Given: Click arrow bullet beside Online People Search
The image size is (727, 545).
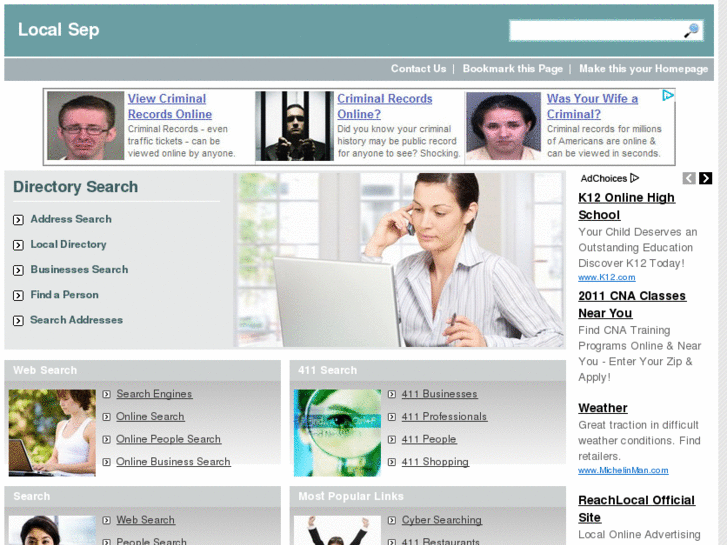Looking at the screenshot, I should pos(107,439).
